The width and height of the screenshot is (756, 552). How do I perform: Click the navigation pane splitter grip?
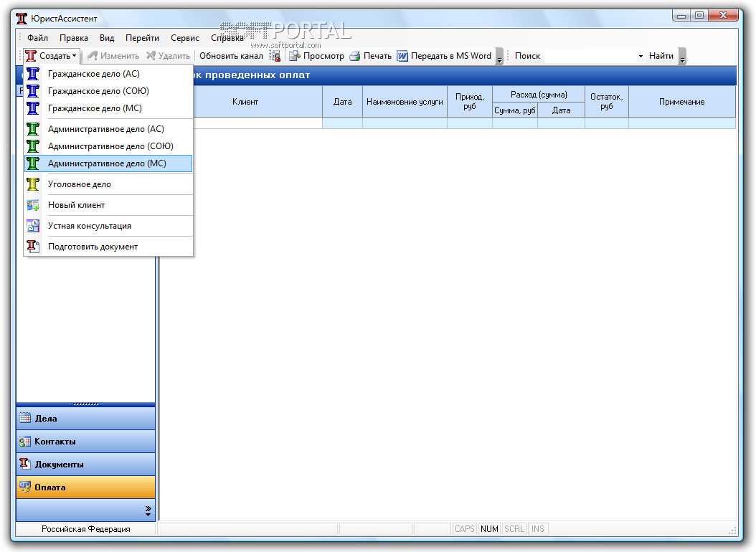[x=86, y=404]
